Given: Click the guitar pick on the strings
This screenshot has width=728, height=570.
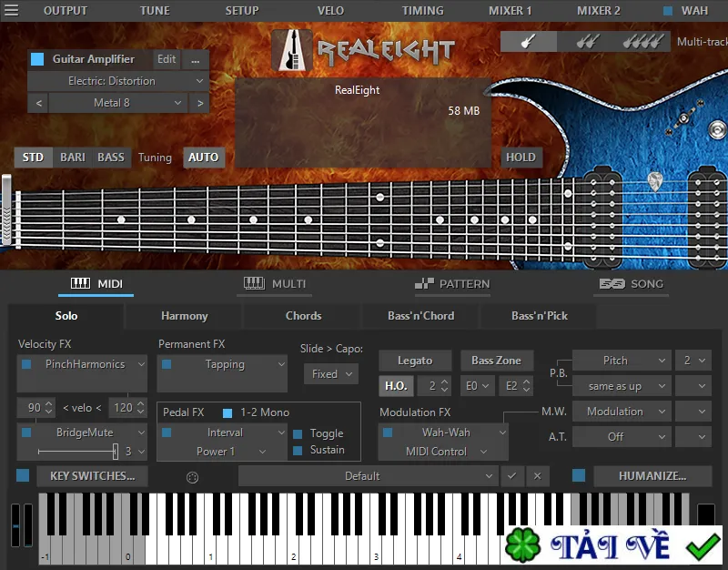Looking at the screenshot, I should pos(654,181).
